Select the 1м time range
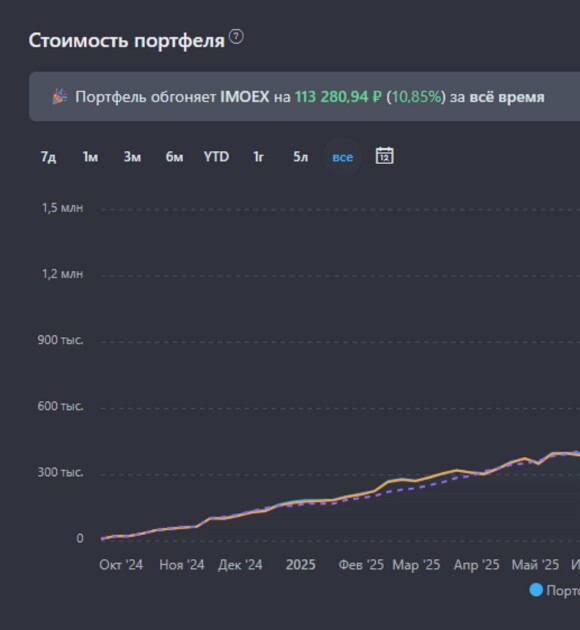This screenshot has width=580, height=630. tap(90, 157)
